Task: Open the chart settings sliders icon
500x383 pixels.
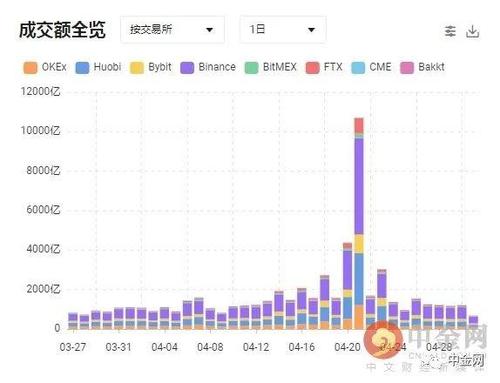Action: [450, 31]
